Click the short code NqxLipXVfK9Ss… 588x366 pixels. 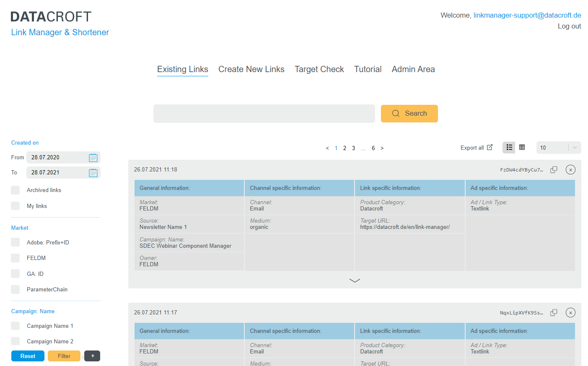521,313
